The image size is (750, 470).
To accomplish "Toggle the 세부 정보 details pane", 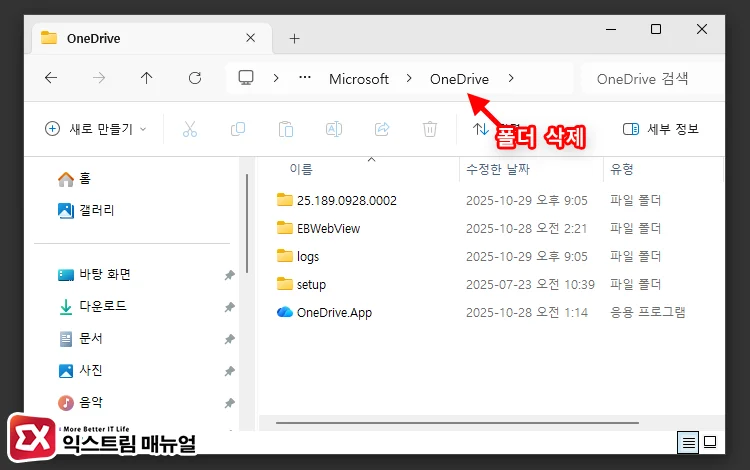I will click(x=661, y=129).
